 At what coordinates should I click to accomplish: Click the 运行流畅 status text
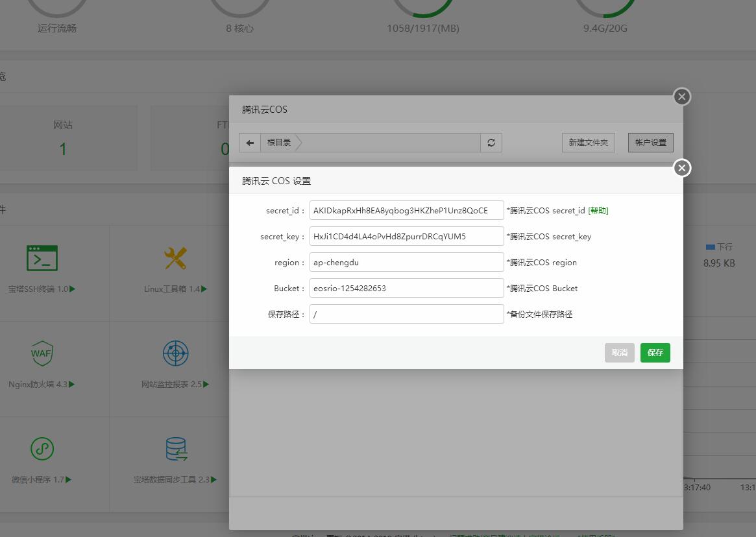(57, 29)
